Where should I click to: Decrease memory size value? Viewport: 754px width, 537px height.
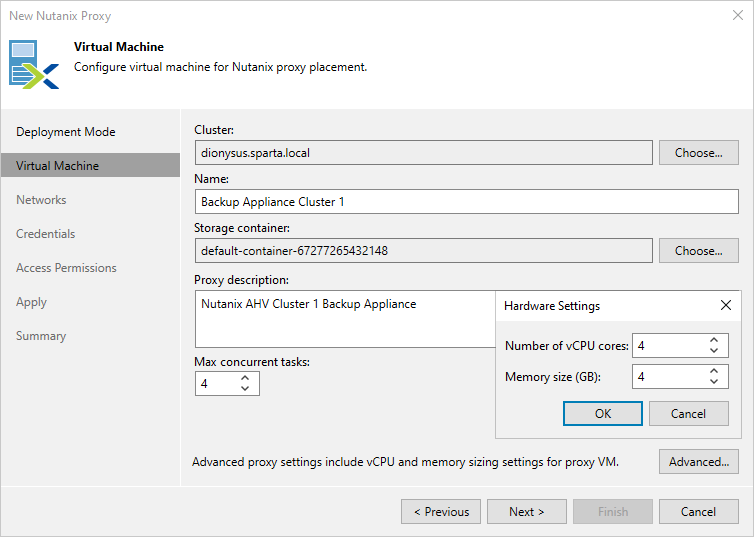coord(713,382)
